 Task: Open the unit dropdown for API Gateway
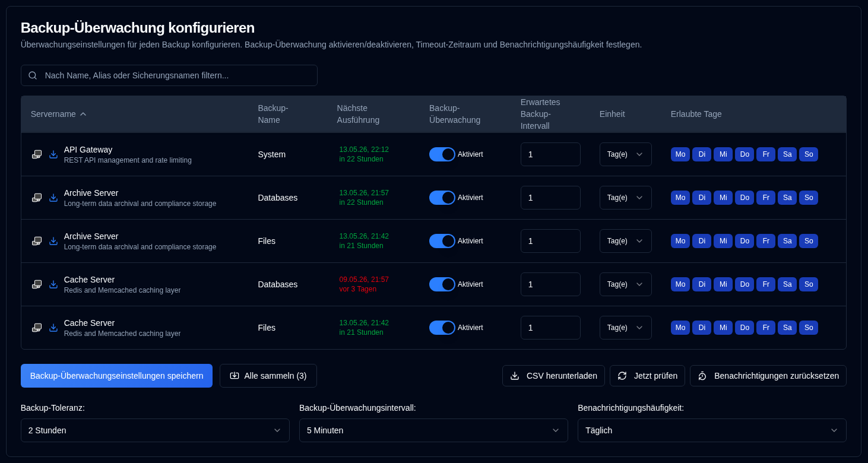(626, 154)
